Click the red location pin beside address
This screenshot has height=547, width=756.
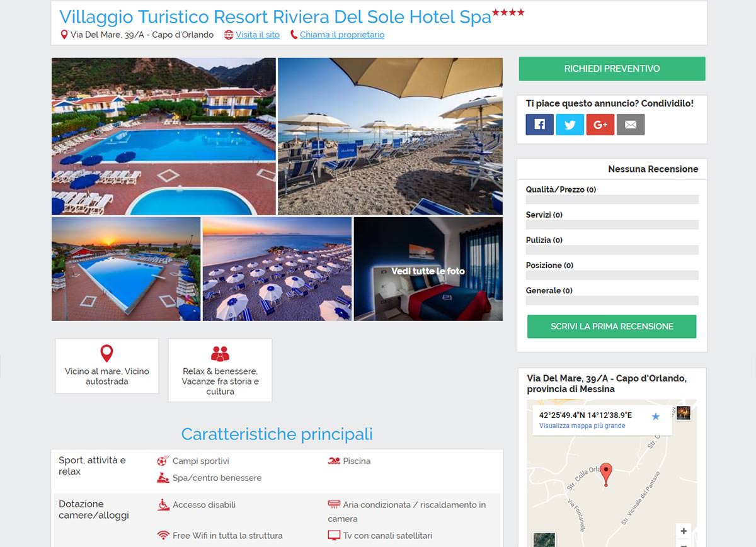(x=64, y=35)
